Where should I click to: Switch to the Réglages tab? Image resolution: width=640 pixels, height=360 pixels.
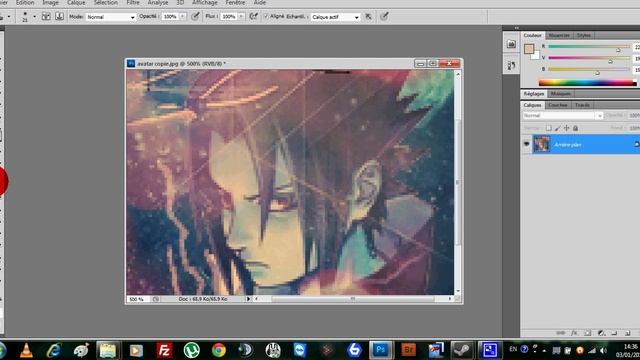tap(534, 94)
